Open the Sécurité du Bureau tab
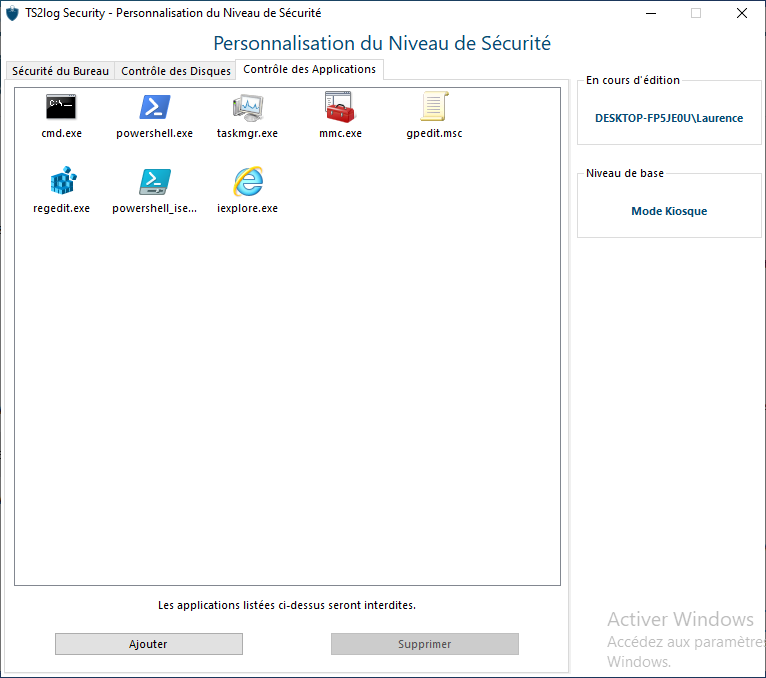The width and height of the screenshot is (766, 678). [x=61, y=71]
